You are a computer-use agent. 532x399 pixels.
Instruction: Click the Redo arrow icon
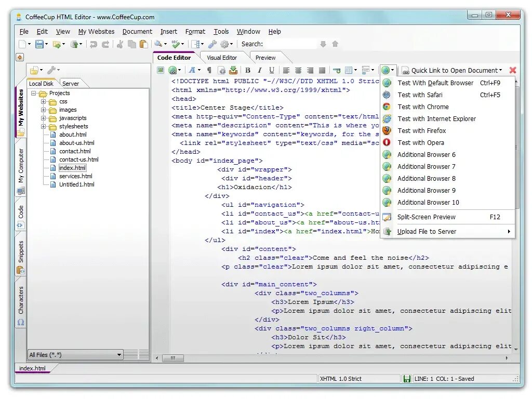[105, 44]
